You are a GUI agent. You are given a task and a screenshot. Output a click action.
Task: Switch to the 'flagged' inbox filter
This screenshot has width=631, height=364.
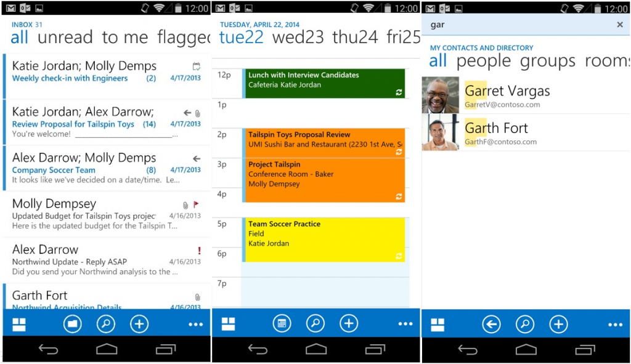coord(184,38)
